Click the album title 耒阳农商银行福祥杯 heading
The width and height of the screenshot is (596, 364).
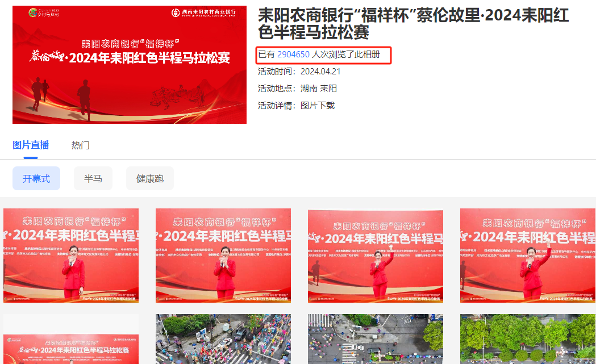[x=413, y=23]
